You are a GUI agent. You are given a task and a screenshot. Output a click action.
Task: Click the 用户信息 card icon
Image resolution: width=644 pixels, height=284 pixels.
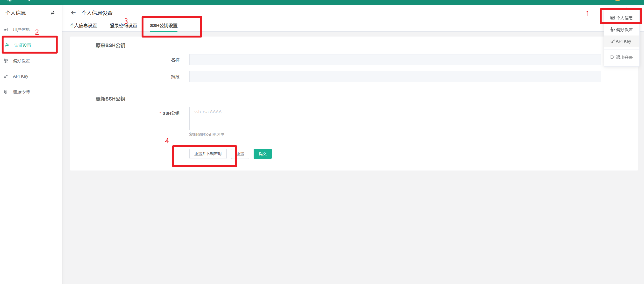pos(6,30)
